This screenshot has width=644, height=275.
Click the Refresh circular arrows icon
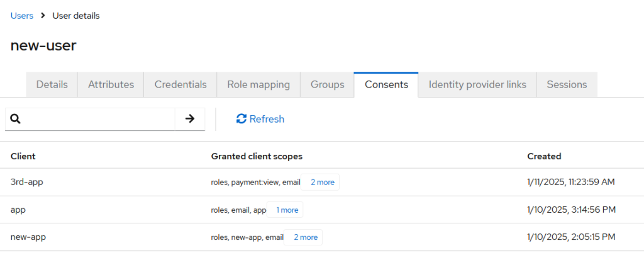[x=241, y=119]
